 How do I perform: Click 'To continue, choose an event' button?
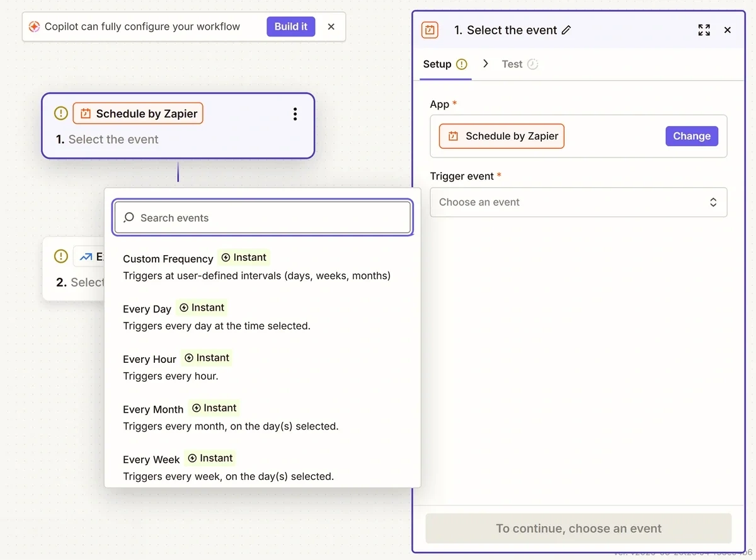click(578, 529)
